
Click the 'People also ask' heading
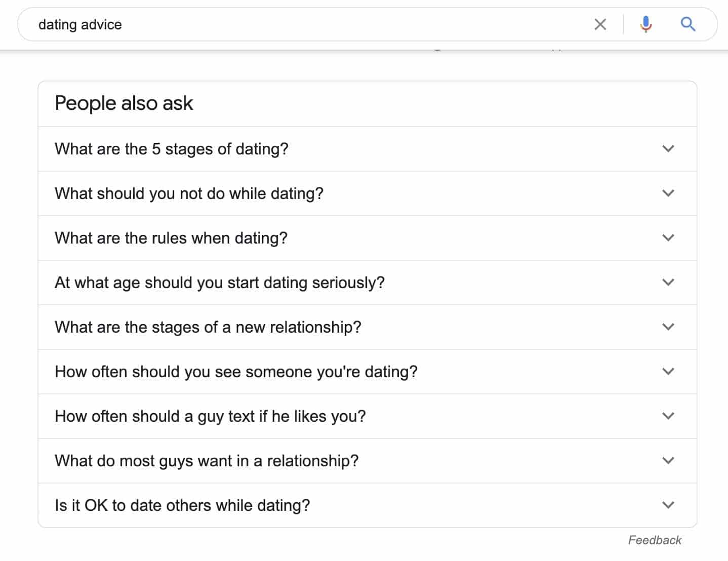click(x=124, y=103)
